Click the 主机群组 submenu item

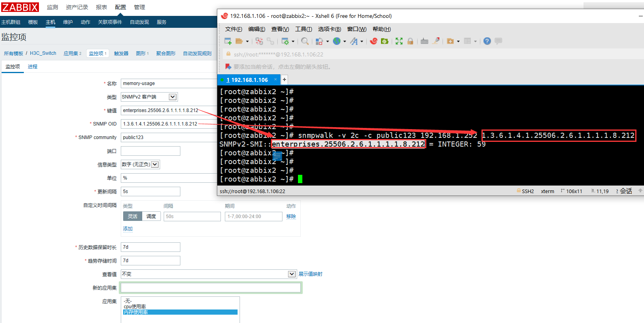click(11, 22)
